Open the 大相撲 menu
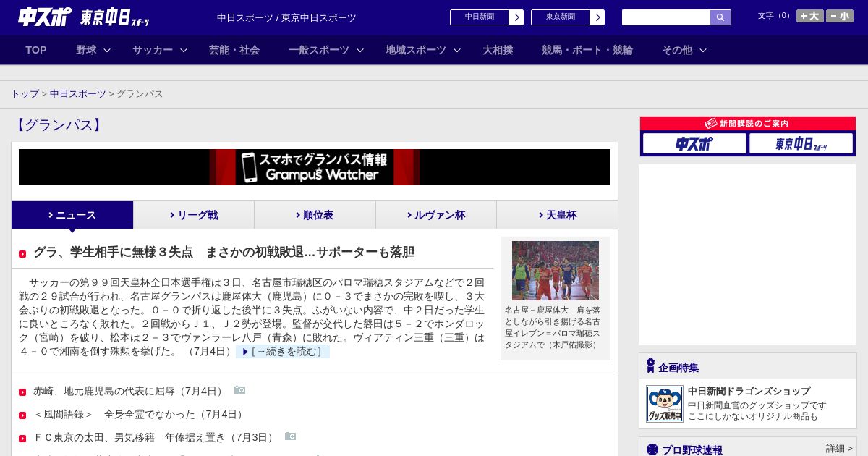Image resolution: width=868 pixels, height=456 pixels. click(x=498, y=50)
